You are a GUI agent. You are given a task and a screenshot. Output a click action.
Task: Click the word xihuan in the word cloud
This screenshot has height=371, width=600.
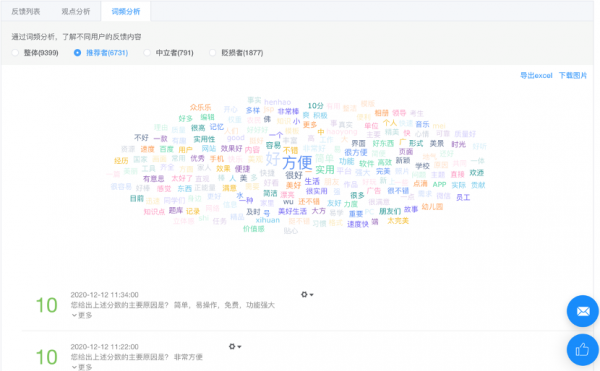[268, 220]
